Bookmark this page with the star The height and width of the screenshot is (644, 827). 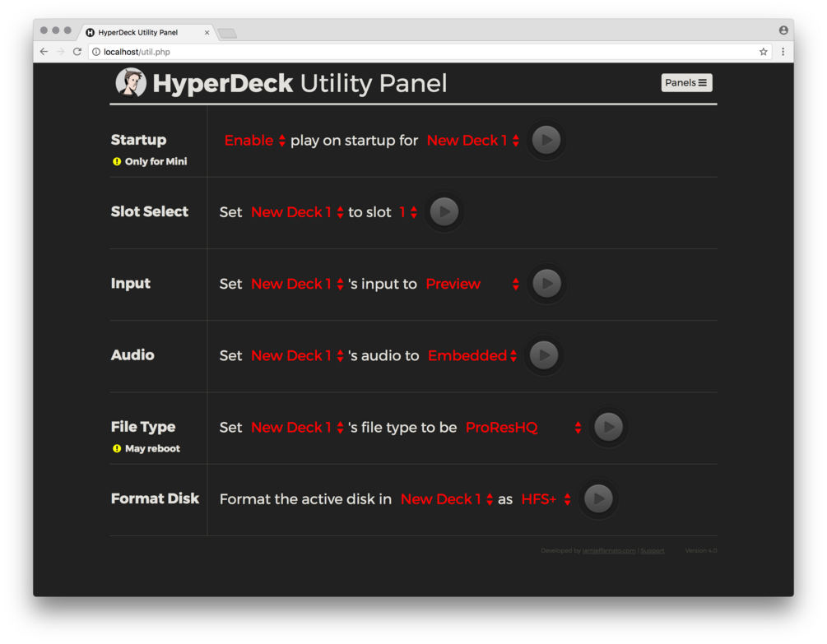(x=763, y=52)
